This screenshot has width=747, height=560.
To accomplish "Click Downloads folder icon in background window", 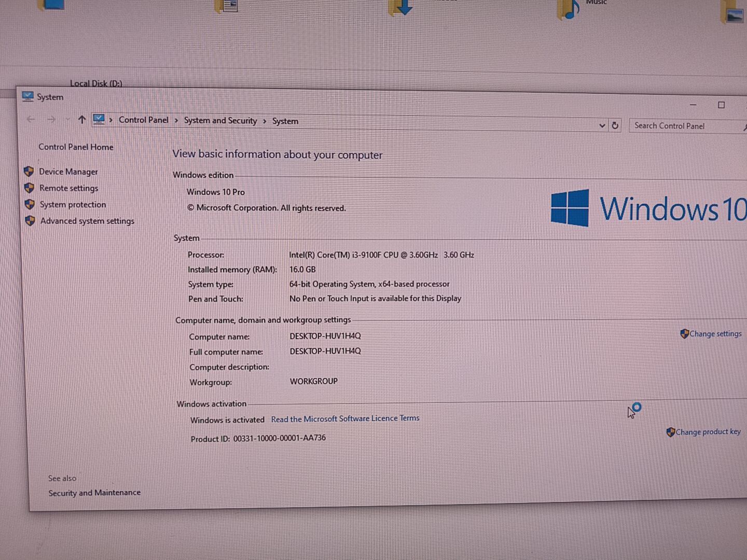I will pyautogui.click(x=400, y=7).
